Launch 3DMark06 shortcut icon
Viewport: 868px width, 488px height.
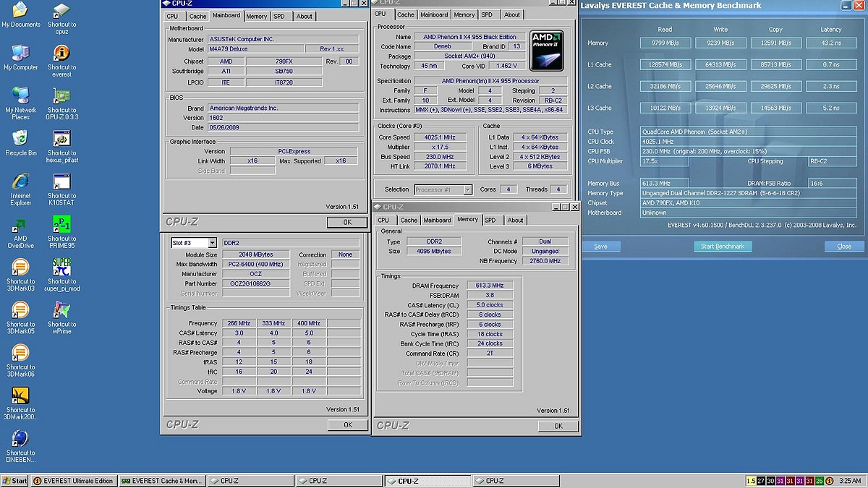20,353
